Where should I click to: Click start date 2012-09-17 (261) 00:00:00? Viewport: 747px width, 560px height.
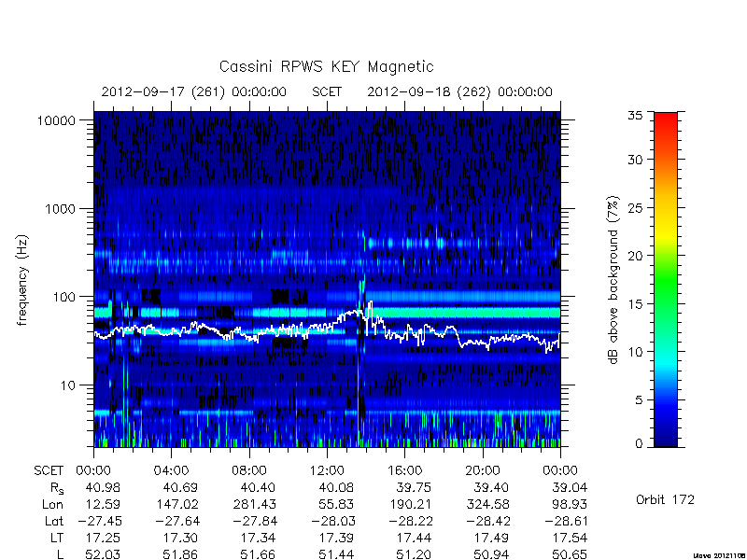point(194,91)
